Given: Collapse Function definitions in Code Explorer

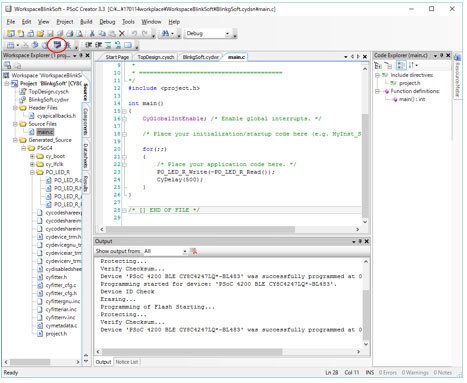Looking at the screenshot, I should [x=377, y=91].
